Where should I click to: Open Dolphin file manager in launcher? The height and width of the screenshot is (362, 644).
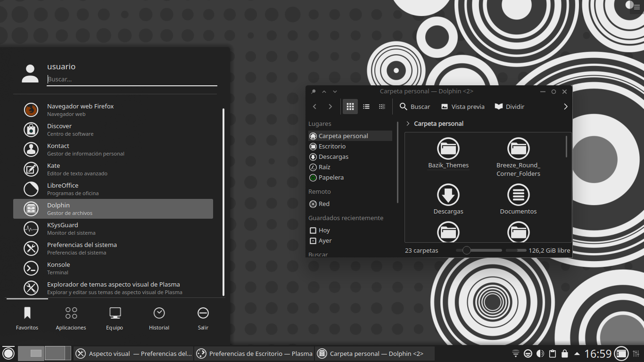point(113,209)
